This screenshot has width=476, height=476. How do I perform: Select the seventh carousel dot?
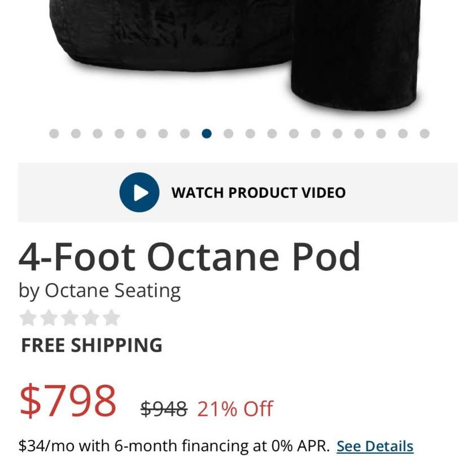tap(185, 134)
